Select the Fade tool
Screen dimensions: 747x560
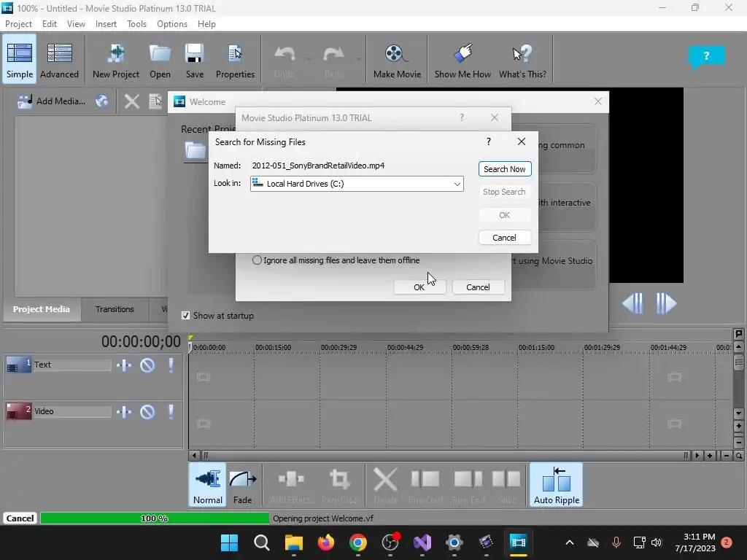tap(242, 484)
